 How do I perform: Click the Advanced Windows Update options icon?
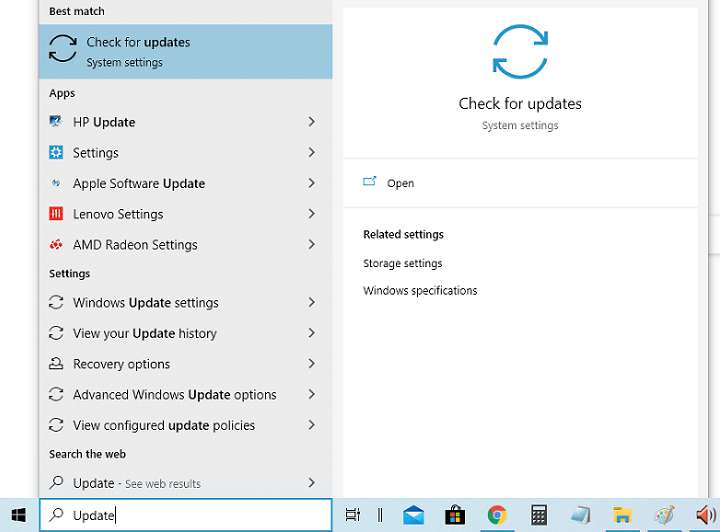click(x=56, y=394)
